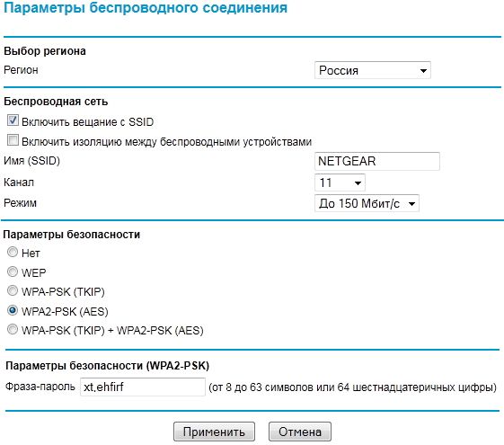Image resolution: width=504 pixels, height=445 pixels.
Task: Click the arrow icon on the Россия region selector
Action: pos(423,71)
